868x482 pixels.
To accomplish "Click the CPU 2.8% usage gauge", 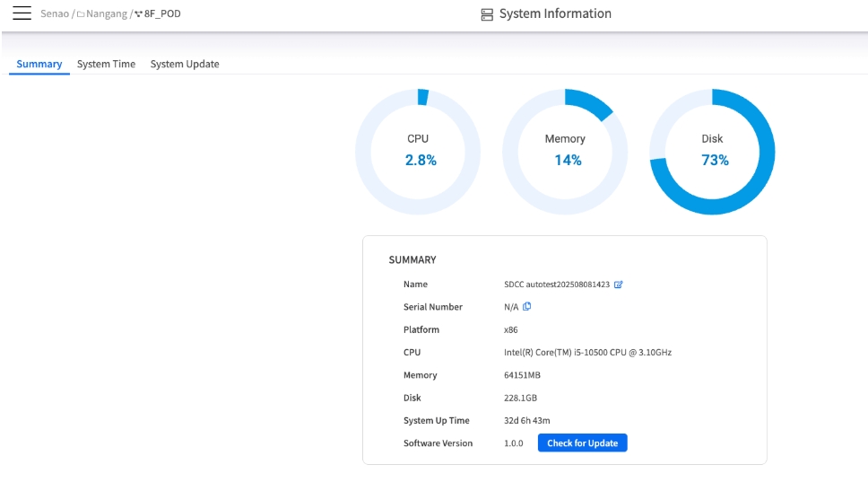I will [x=418, y=152].
